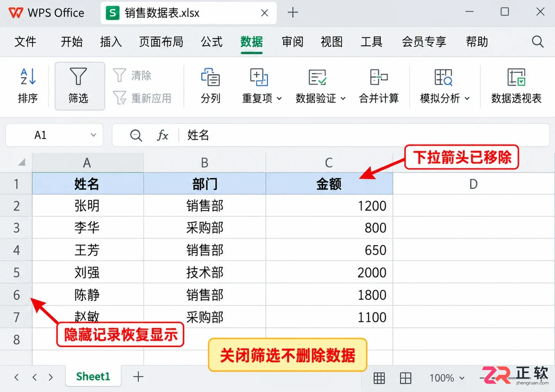Open the 会员专享 tab

pyautogui.click(x=424, y=42)
